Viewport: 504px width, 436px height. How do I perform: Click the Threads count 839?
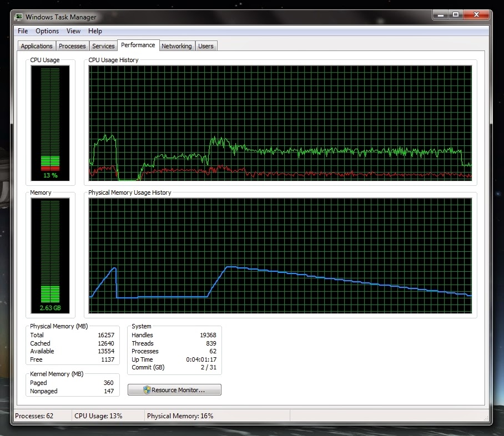pyautogui.click(x=211, y=343)
